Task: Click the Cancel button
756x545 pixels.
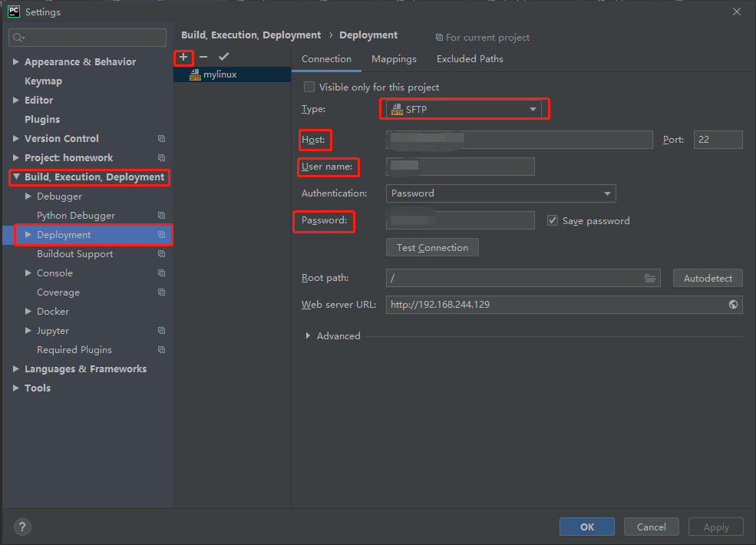Action: click(x=651, y=527)
